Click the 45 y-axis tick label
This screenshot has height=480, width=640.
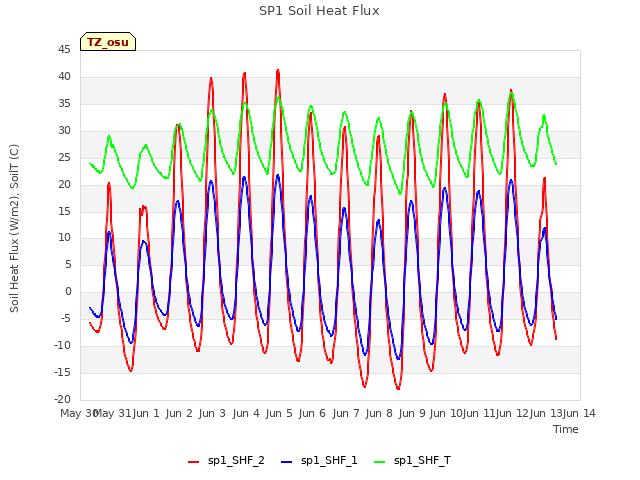64,50
